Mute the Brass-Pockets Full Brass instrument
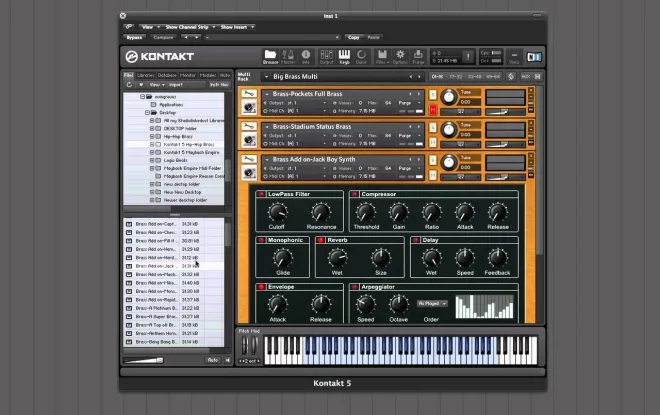The width and height of the screenshot is (660, 415). (432, 110)
